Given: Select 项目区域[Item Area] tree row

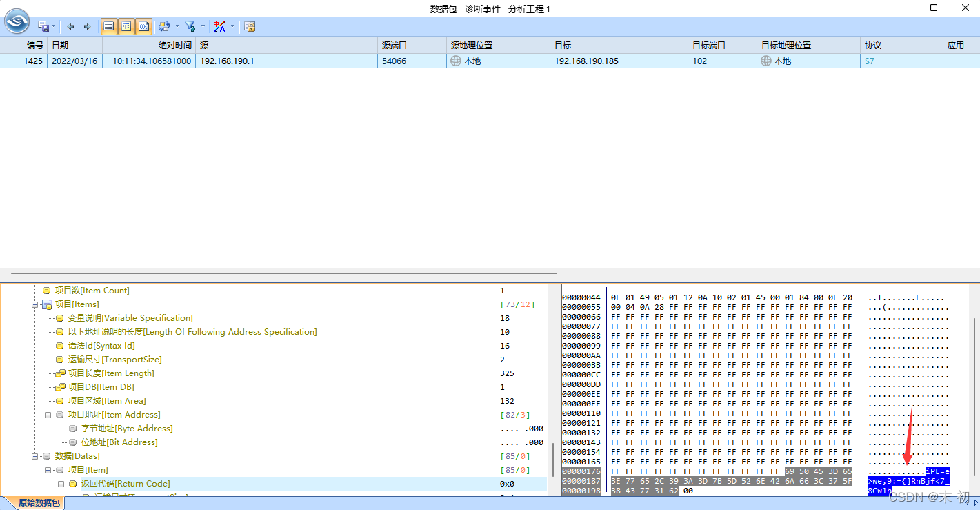Looking at the screenshot, I should [x=107, y=401].
